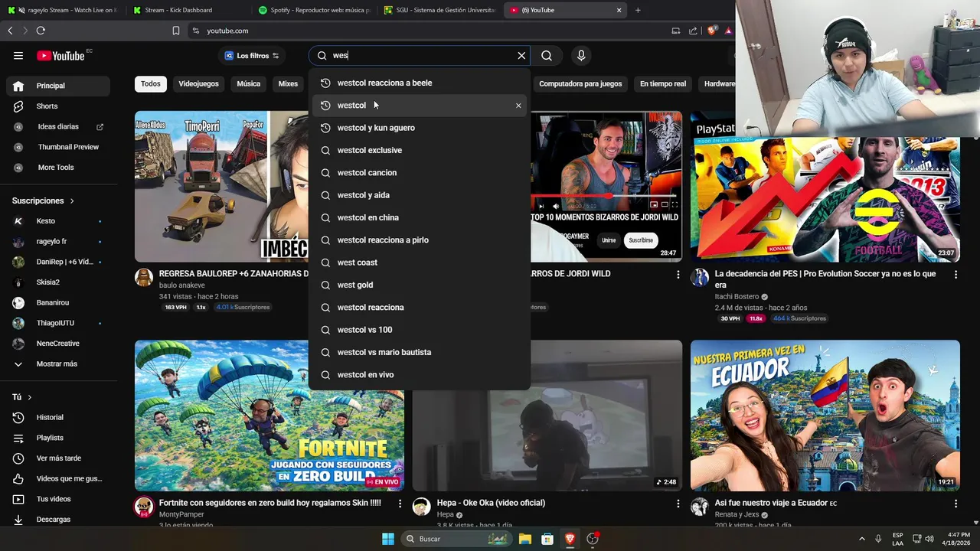
Task: Open options menu for Hepa video
Action: pos(678,504)
